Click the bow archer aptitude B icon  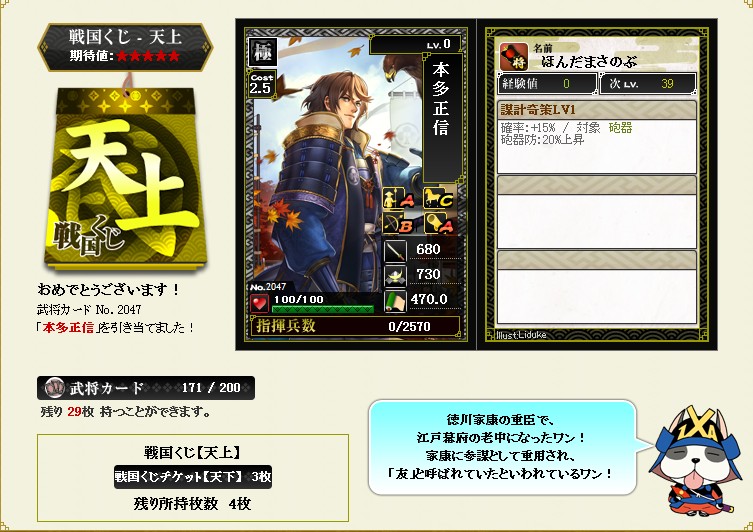[398, 223]
